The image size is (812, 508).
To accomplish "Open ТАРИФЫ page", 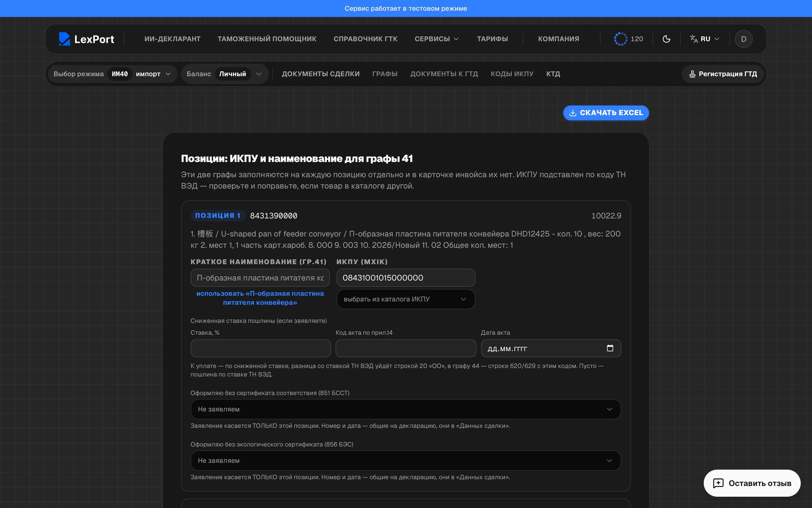I will (492, 39).
